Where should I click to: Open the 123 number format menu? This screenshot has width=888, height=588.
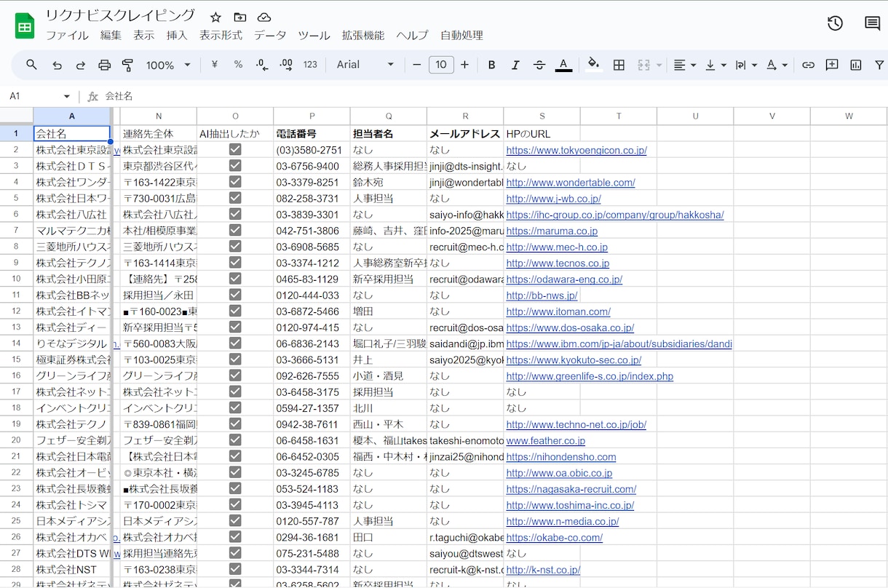[310, 65]
